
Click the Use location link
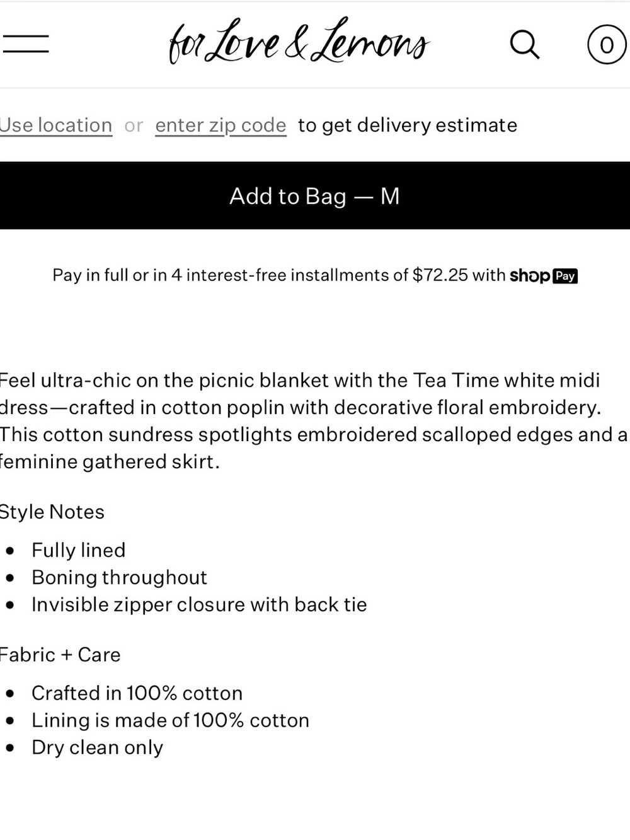tap(56, 125)
